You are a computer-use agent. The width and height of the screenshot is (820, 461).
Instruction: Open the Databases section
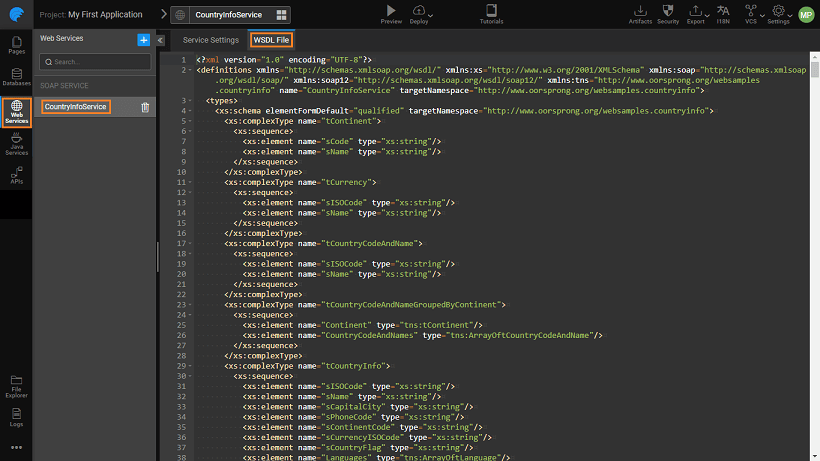click(16, 76)
